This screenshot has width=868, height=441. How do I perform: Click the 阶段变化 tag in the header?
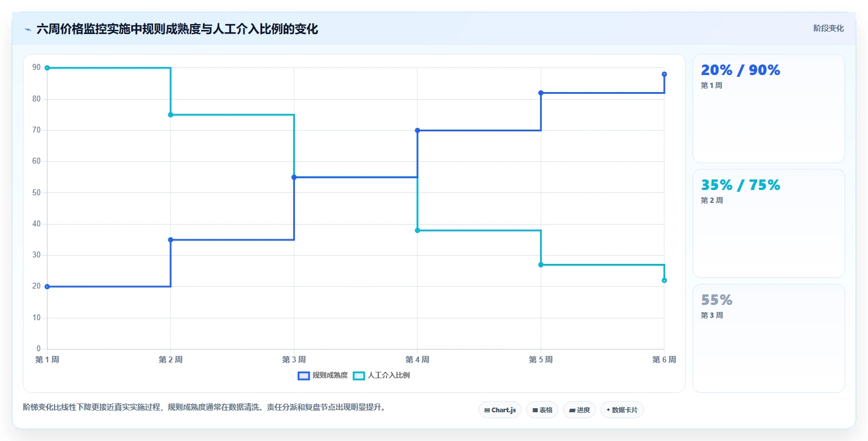pyautogui.click(x=829, y=28)
